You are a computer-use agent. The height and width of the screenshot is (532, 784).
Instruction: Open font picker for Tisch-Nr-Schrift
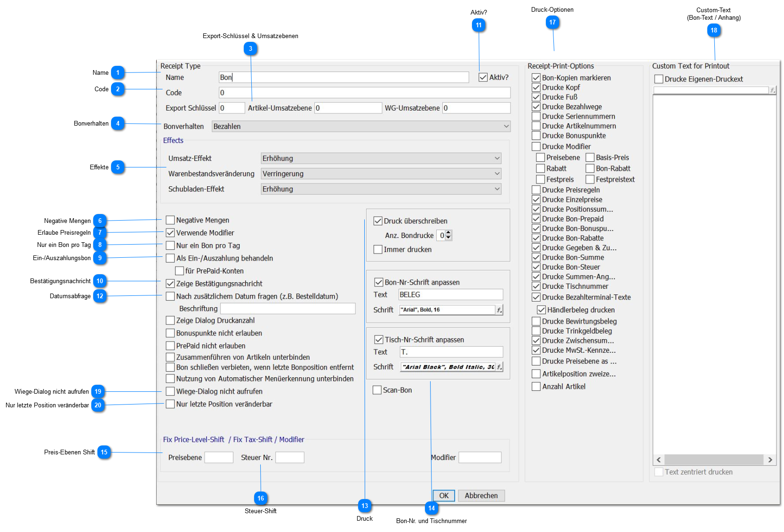(499, 367)
